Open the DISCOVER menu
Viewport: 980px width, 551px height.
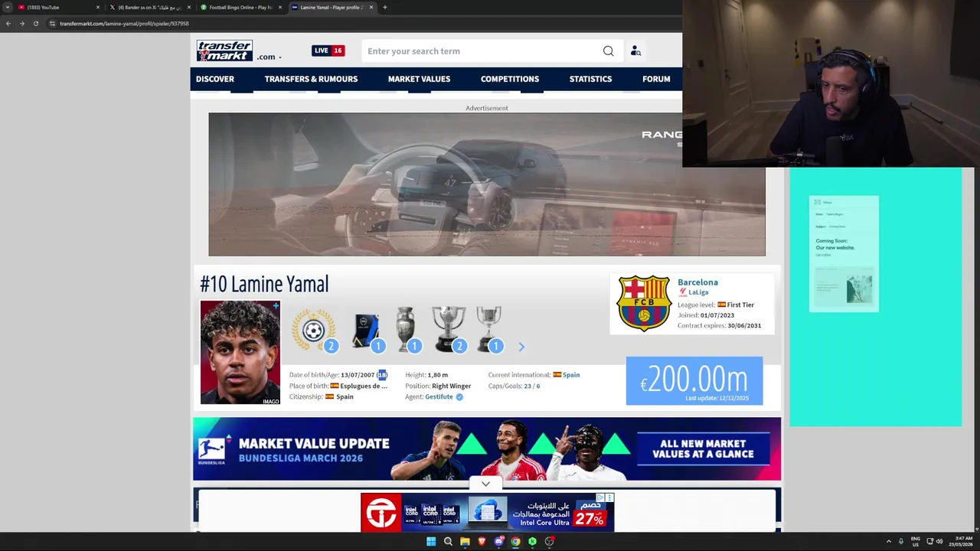[215, 79]
